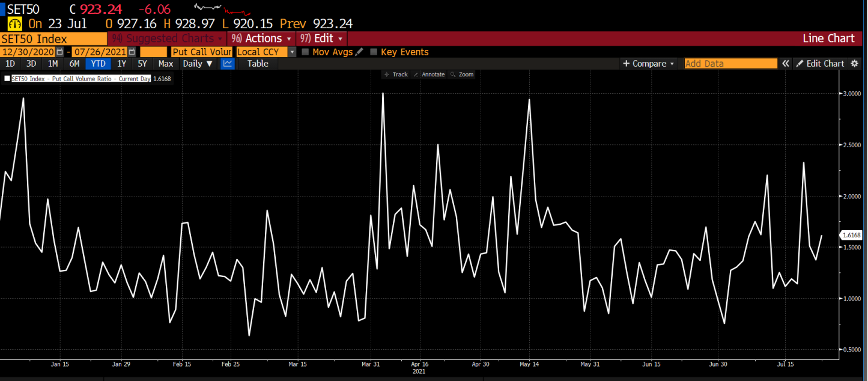Image resolution: width=868 pixels, height=381 pixels.
Task: Click the Mov Avgs pencil icon
Action: [x=359, y=52]
